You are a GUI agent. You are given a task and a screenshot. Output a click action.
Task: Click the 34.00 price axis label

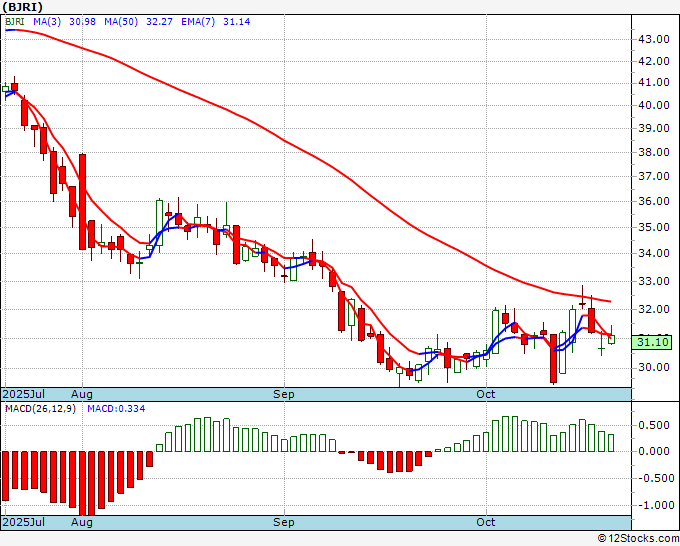[654, 253]
